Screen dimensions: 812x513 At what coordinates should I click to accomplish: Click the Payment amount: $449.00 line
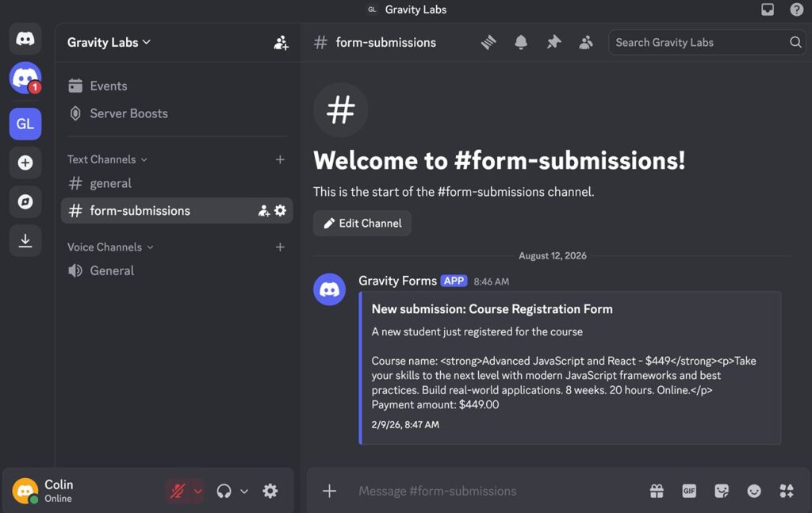point(435,405)
